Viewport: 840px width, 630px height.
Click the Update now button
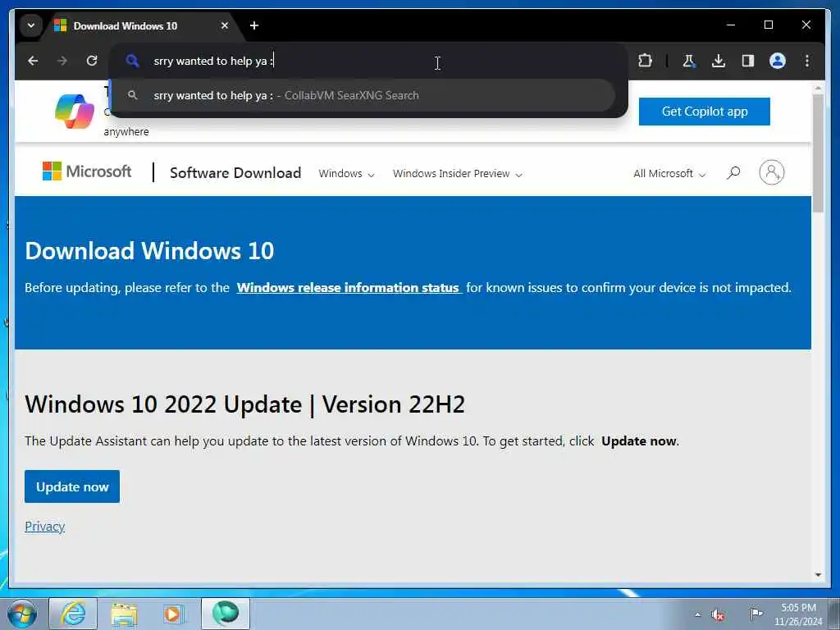[x=72, y=486]
